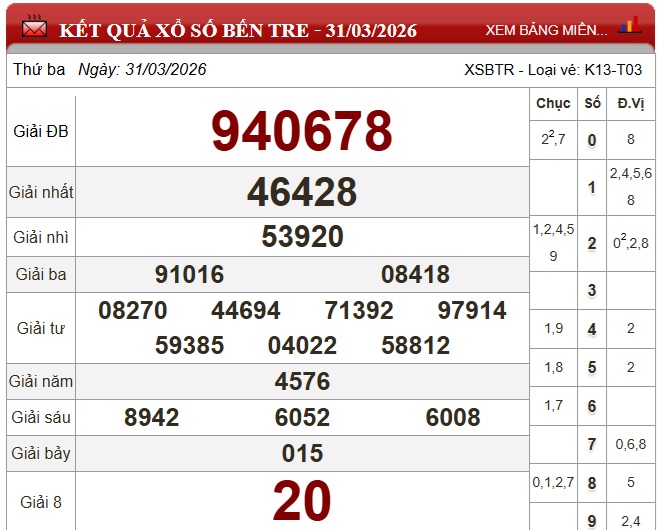This screenshot has height=530, width=659.
Task: Pick digit 5 in the Số column
Action: click(592, 367)
